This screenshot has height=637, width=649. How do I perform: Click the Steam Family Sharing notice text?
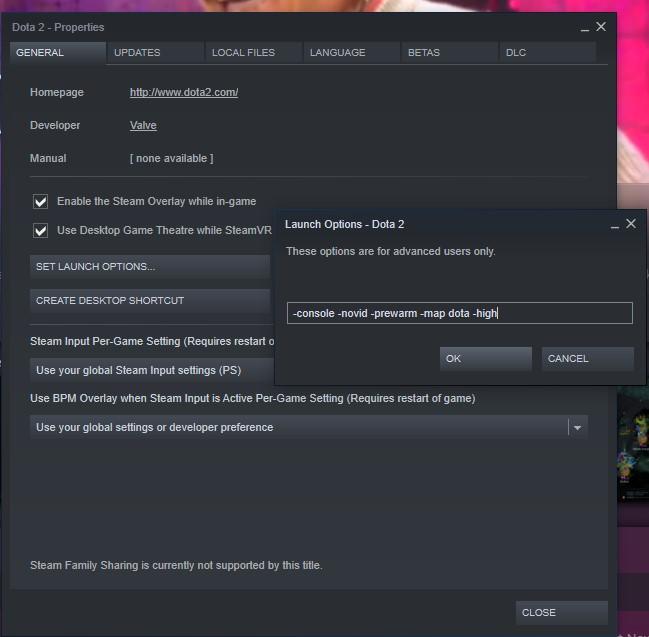tap(176, 565)
